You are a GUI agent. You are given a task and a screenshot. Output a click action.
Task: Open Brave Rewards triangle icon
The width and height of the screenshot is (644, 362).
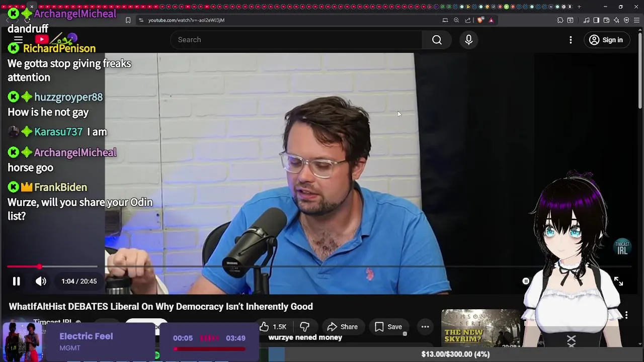[x=491, y=20]
